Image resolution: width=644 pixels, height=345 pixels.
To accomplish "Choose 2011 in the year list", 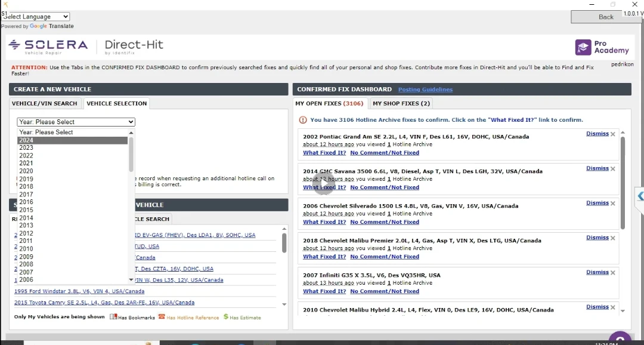I will (72, 241).
